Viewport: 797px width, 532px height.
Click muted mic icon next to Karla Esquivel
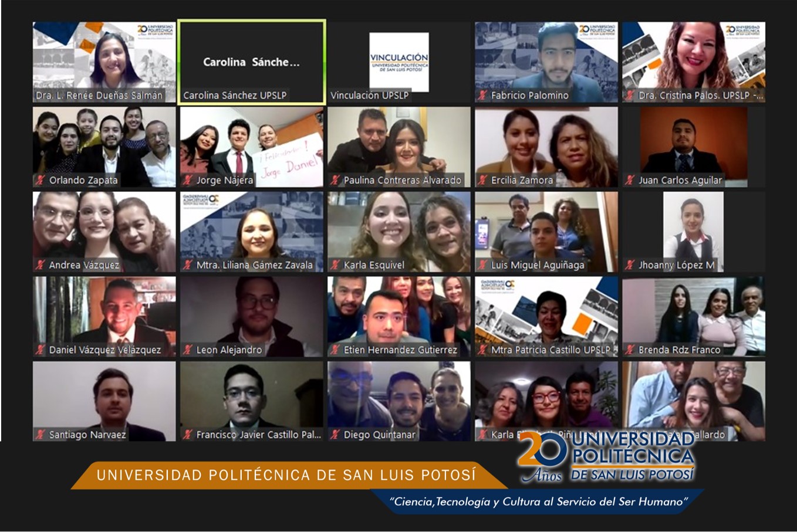(x=335, y=265)
